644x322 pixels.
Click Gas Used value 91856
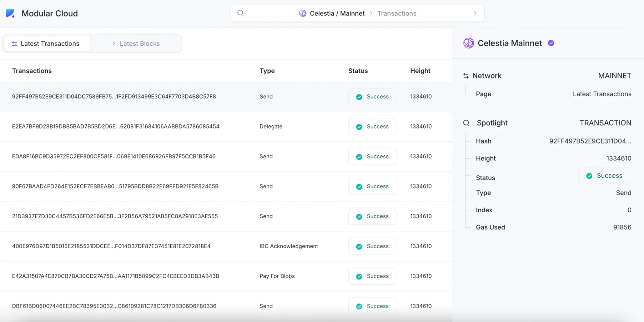coord(622,227)
